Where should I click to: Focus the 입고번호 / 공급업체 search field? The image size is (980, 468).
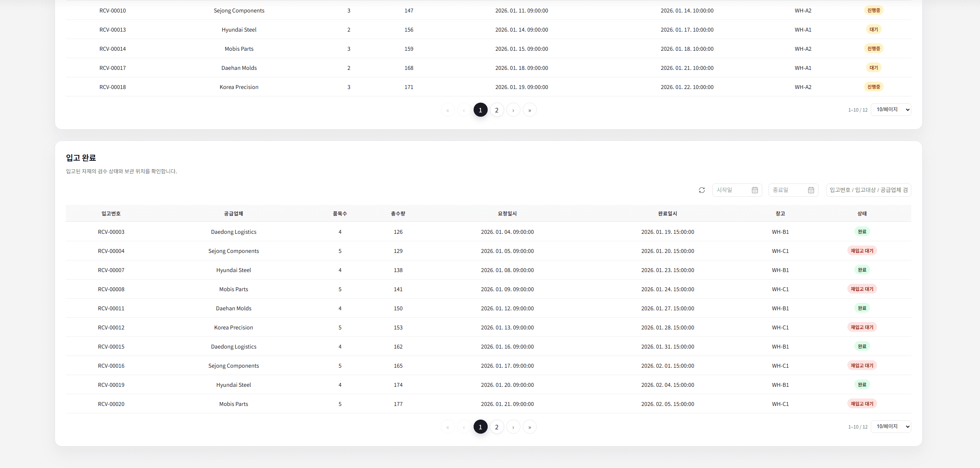coord(868,190)
